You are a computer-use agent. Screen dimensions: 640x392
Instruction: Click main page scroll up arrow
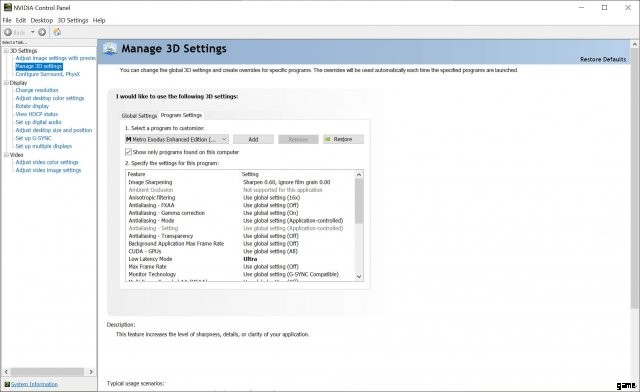(x=635, y=44)
